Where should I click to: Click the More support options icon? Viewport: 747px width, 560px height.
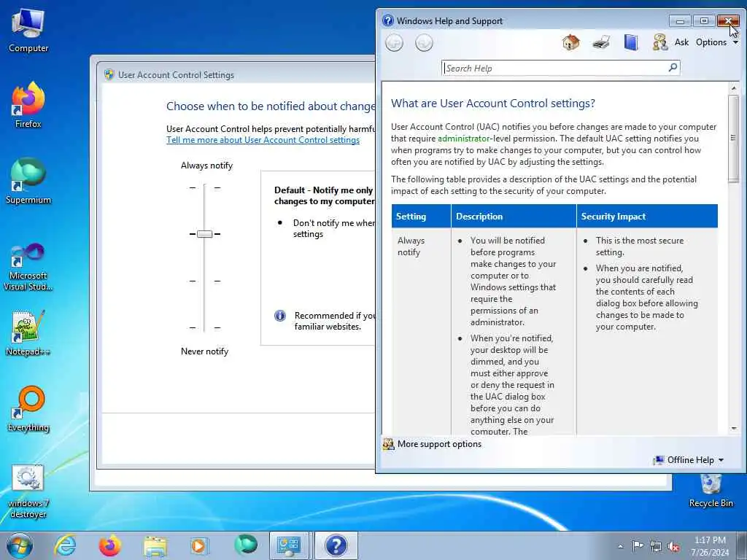coord(388,444)
